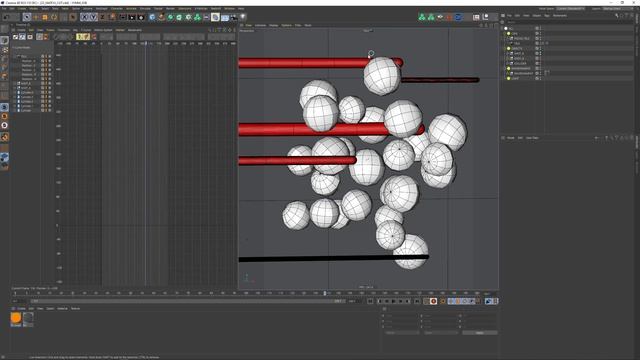Go to start of animation
640x360 pixels.
[370, 301]
